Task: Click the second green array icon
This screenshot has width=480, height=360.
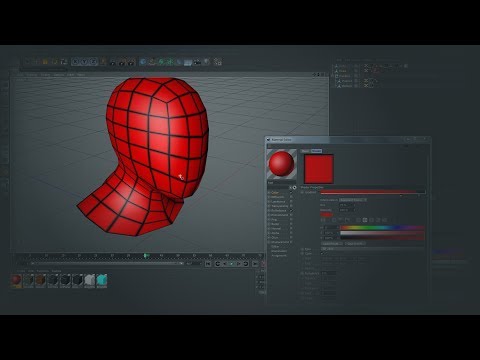Action: pyautogui.click(x=170, y=62)
